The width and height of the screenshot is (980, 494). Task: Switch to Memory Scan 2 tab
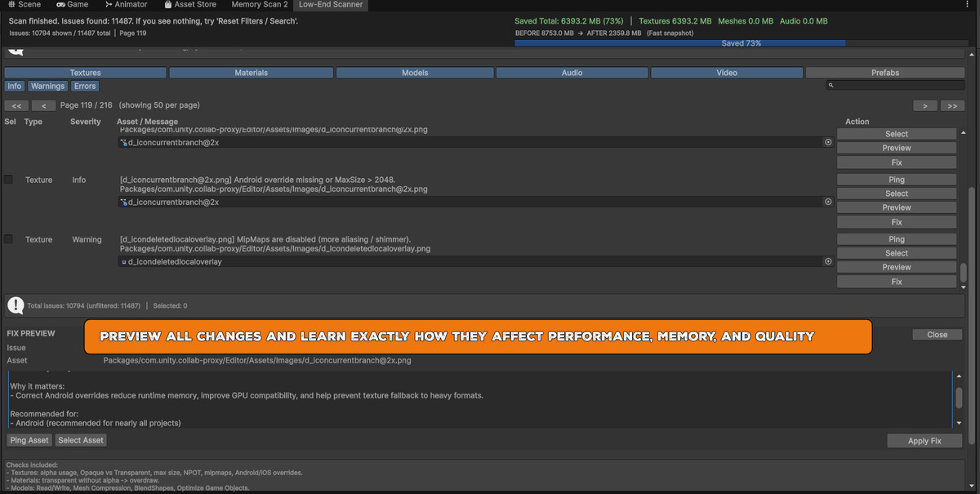point(259,5)
